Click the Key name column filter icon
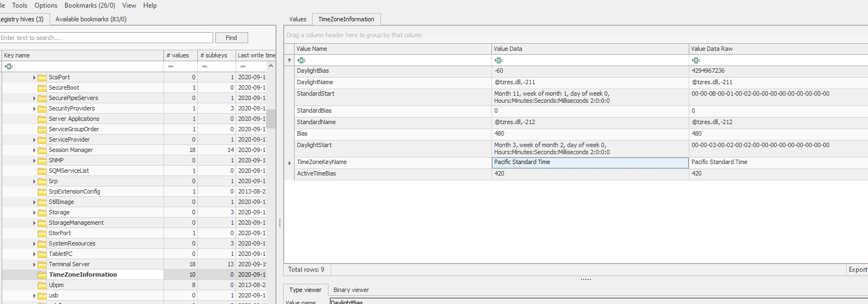Screen dimensions: 868x304 point(8,66)
